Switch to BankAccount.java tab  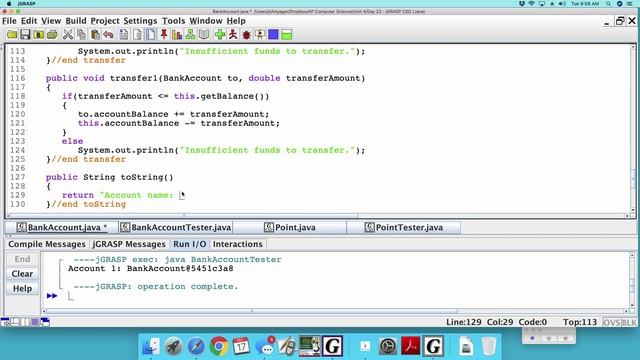point(62,227)
